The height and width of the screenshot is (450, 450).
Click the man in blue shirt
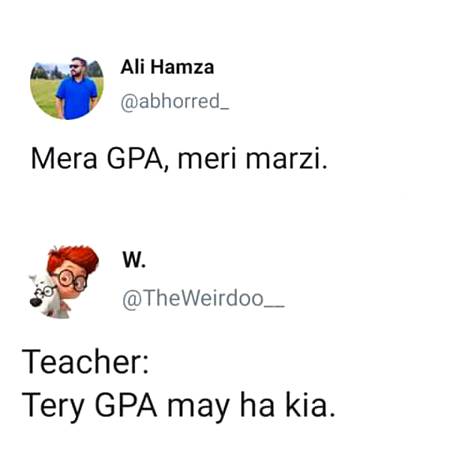coord(77,89)
